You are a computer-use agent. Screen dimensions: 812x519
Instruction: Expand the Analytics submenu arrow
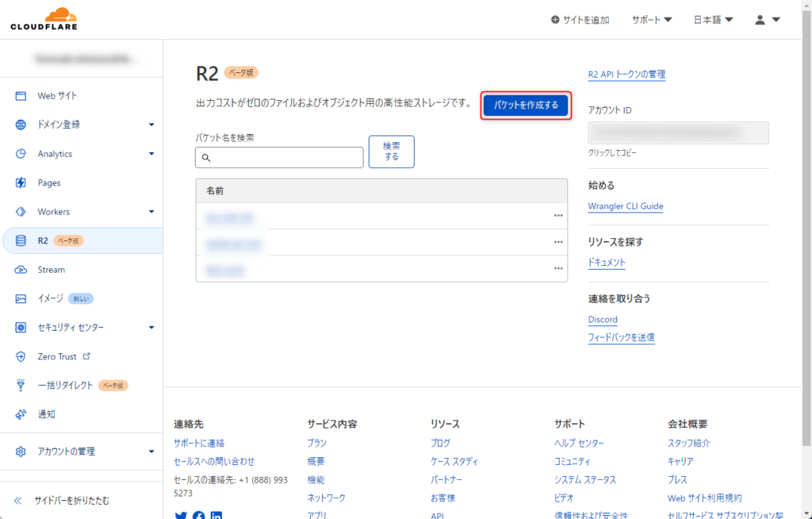151,153
